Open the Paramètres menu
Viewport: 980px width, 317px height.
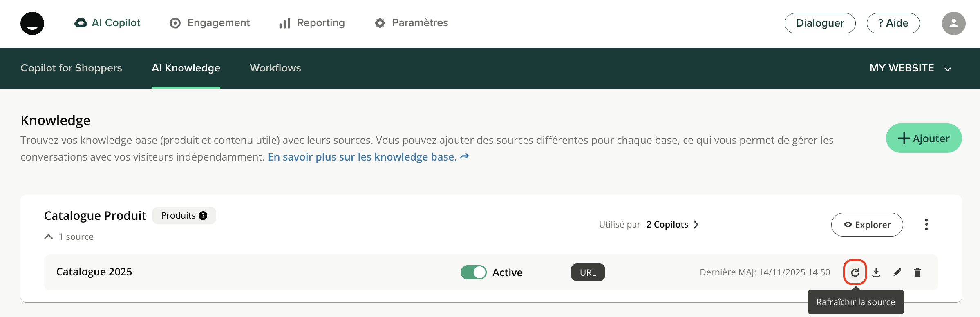point(411,23)
